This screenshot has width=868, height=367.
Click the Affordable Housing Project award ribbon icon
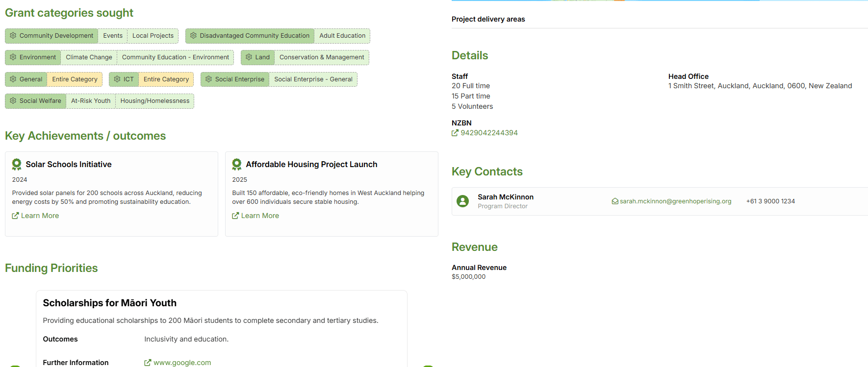coord(237,164)
